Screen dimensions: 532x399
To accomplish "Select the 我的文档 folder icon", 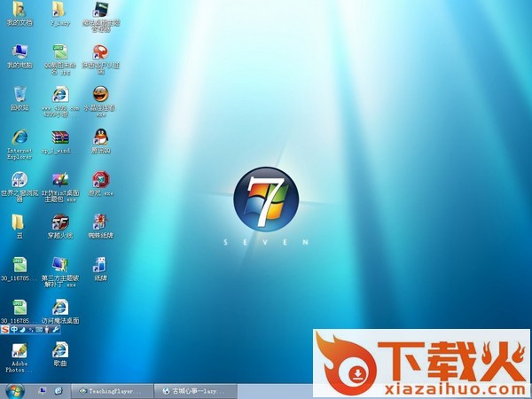I will (x=20, y=10).
